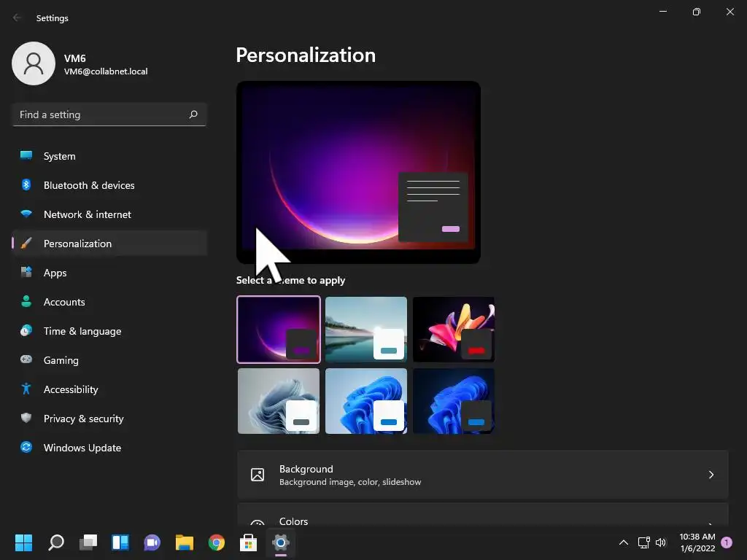
Task: Click the desktop theme preview image
Action: (358, 172)
